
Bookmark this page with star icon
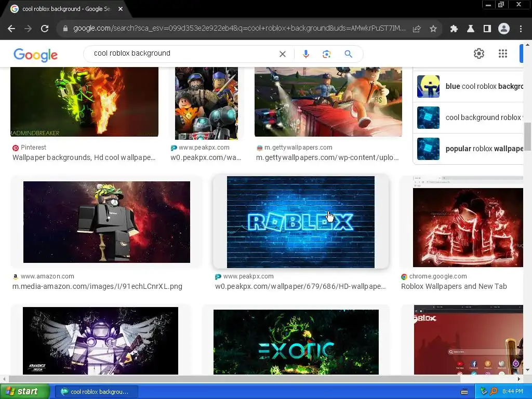tap(433, 29)
